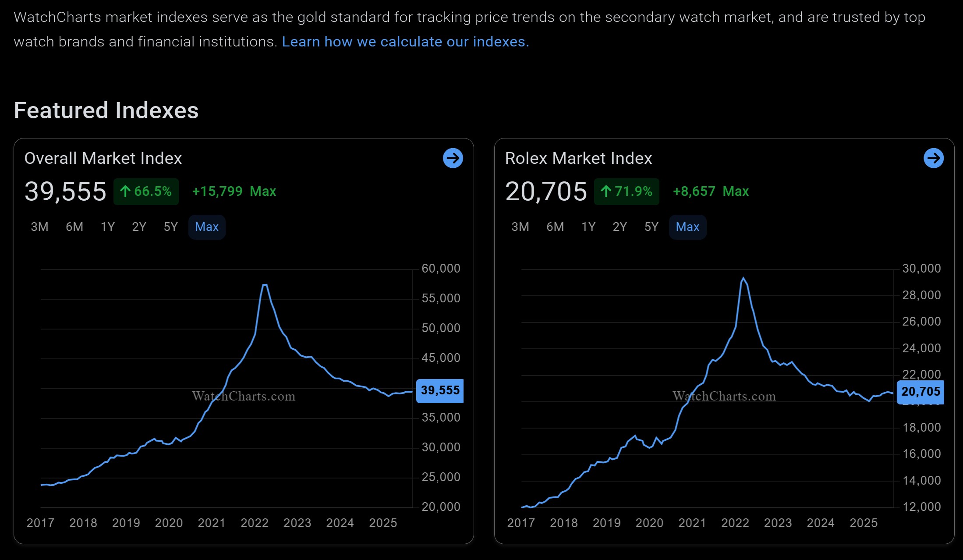Click Learn how we calculate indexes link
Screen dimensions: 963x560
tap(405, 42)
